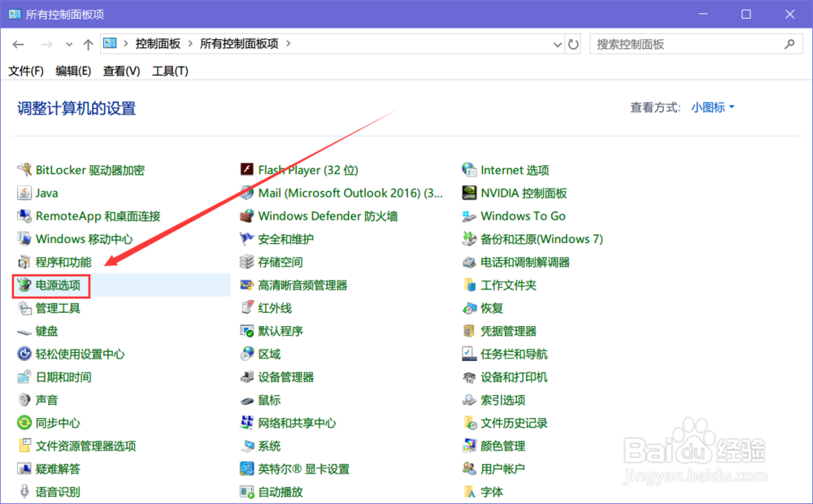Open the 查看(V) menu
This screenshot has height=504, width=813.
pos(121,71)
